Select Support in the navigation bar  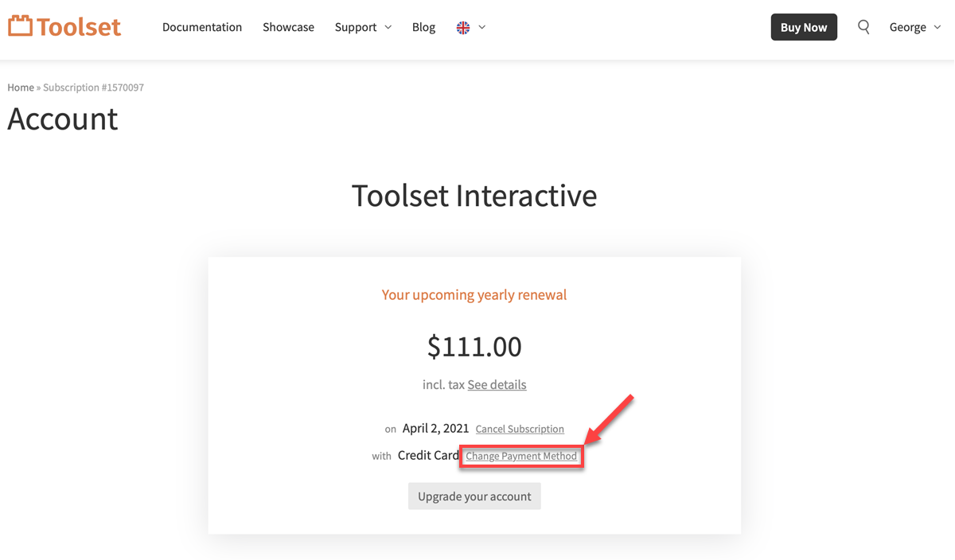(355, 27)
